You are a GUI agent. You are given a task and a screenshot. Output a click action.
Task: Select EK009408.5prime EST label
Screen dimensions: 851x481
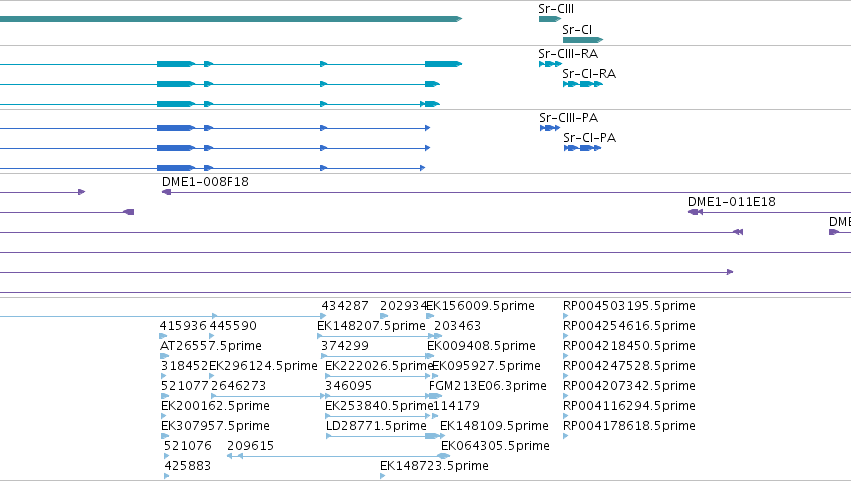(x=481, y=346)
